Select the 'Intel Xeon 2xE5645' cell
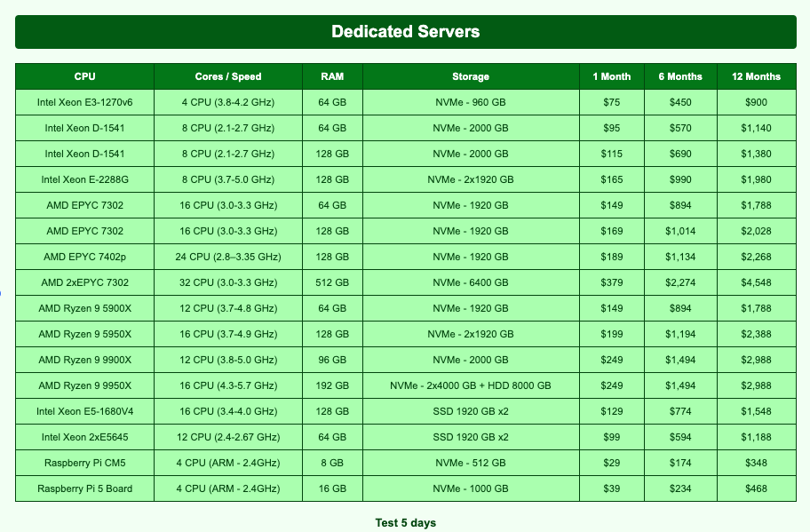 click(84, 438)
